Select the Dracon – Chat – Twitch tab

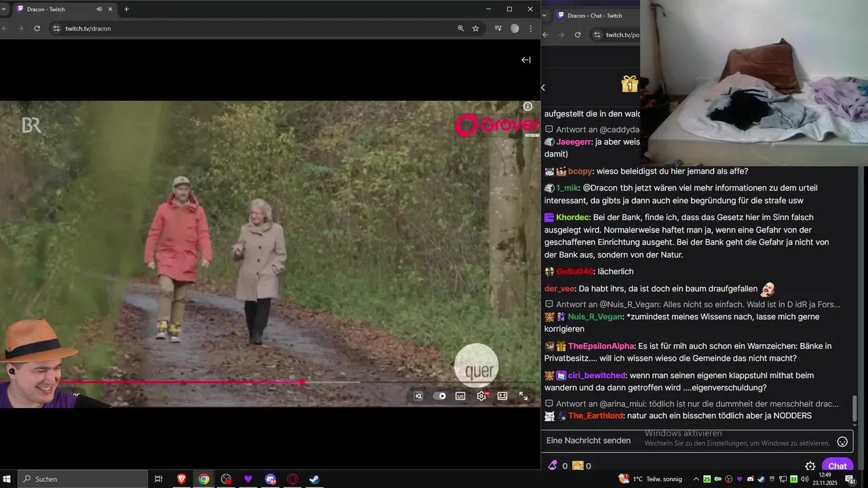595,16
